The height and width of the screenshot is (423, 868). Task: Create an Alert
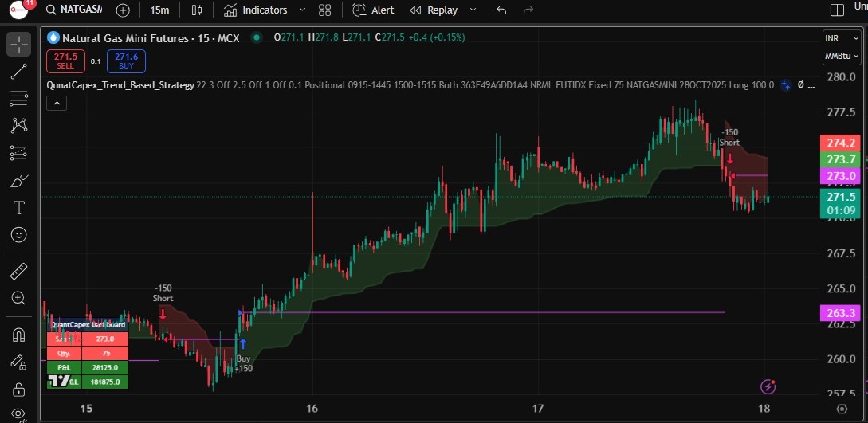click(374, 10)
